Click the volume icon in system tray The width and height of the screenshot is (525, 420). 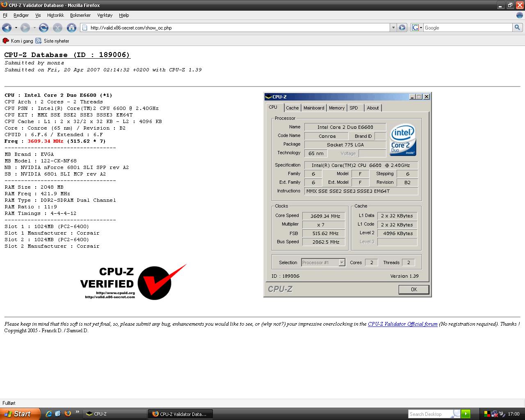point(502,414)
